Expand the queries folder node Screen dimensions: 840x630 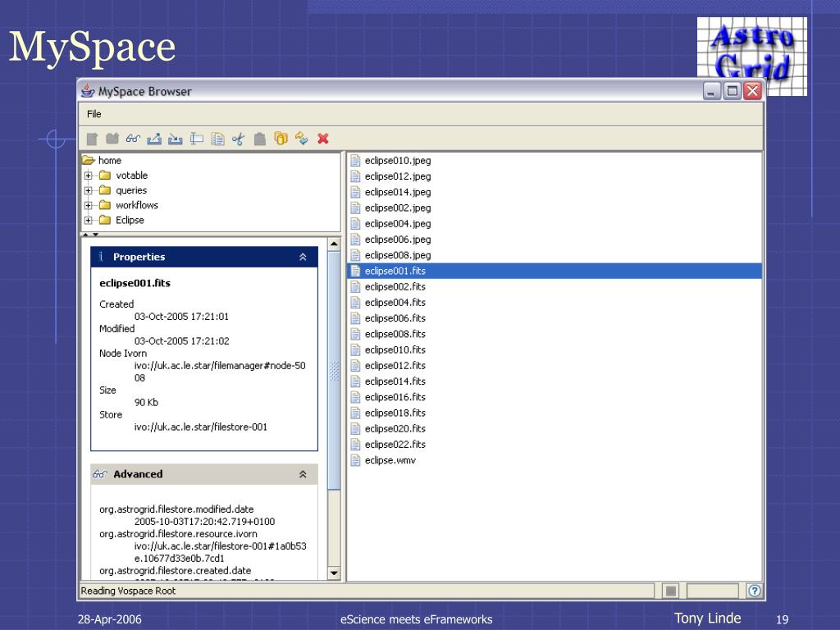tap(89, 190)
